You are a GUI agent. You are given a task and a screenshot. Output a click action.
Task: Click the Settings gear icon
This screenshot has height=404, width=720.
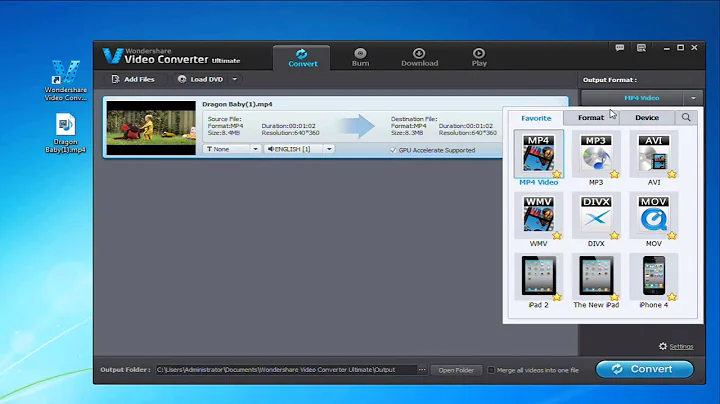tap(663, 346)
